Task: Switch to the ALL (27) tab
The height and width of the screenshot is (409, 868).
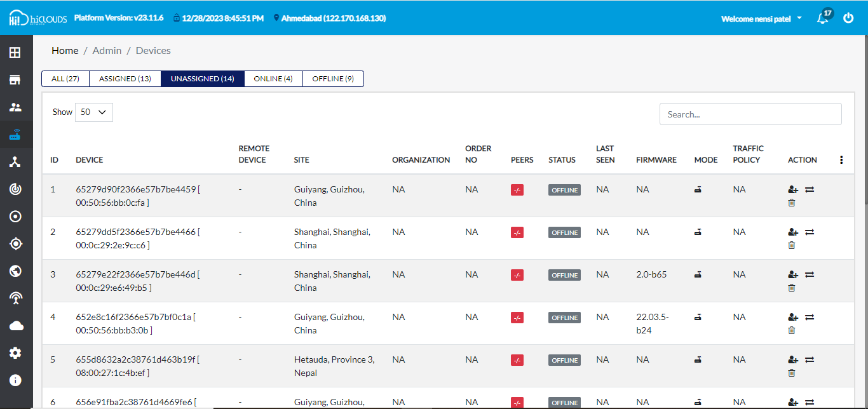Action: click(x=65, y=79)
